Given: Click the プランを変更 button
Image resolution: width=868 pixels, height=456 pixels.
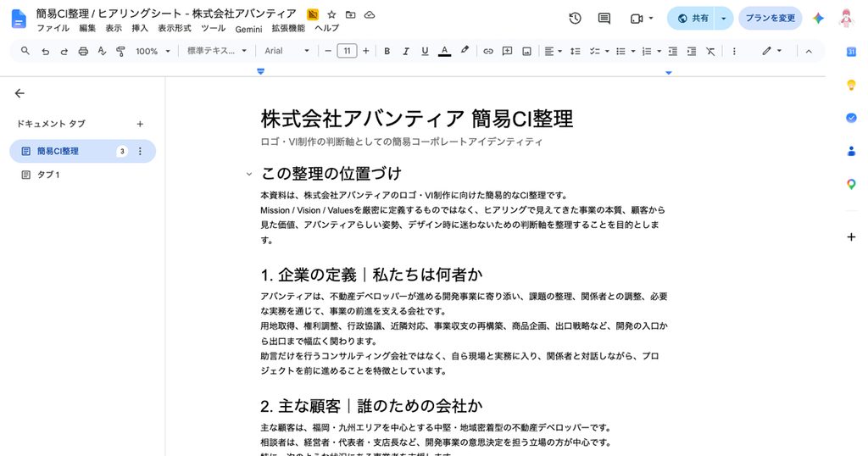Looking at the screenshot, I should [x=770, y=19].
